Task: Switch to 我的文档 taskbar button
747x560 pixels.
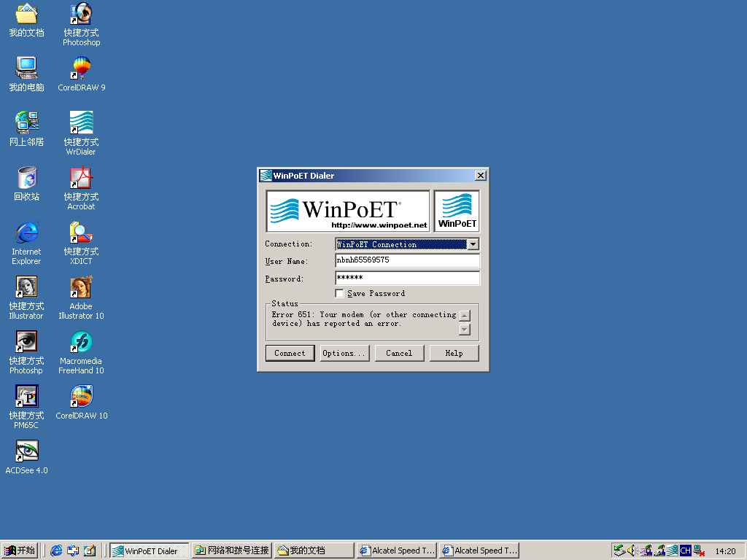Action: tap(314, 551)
